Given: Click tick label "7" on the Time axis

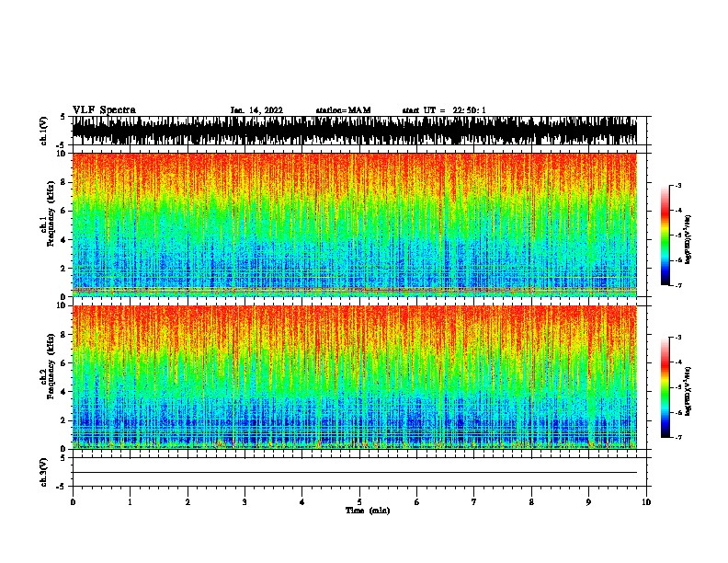Looking at the screenshot, I should [x=474, y=502].
